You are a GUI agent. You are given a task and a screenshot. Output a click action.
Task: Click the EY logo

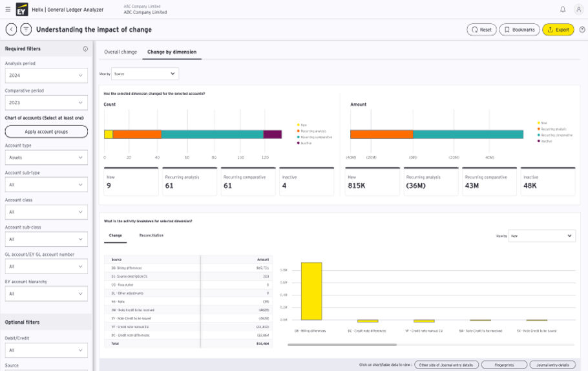21,10
